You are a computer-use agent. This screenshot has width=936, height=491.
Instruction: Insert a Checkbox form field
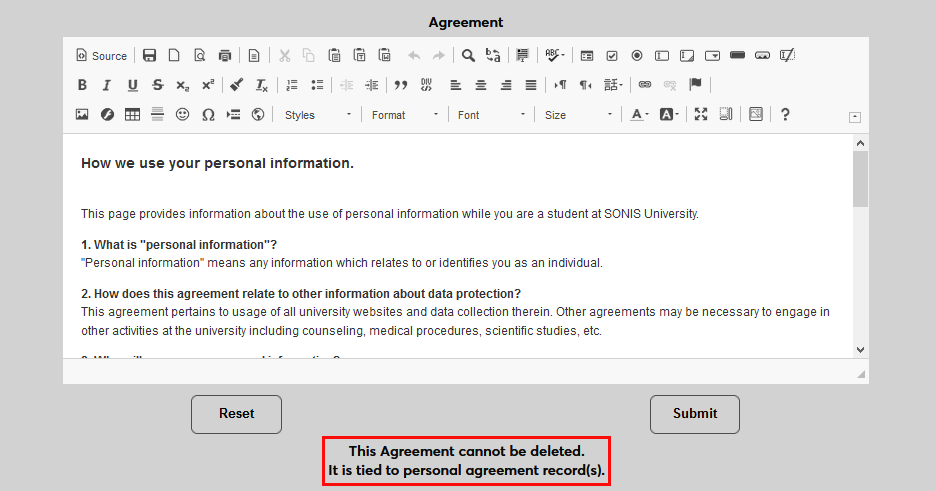612,55
